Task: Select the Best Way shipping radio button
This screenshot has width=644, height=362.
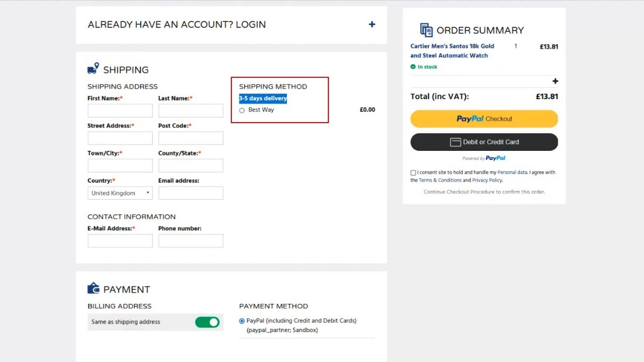Action: [x=242, y=110]
